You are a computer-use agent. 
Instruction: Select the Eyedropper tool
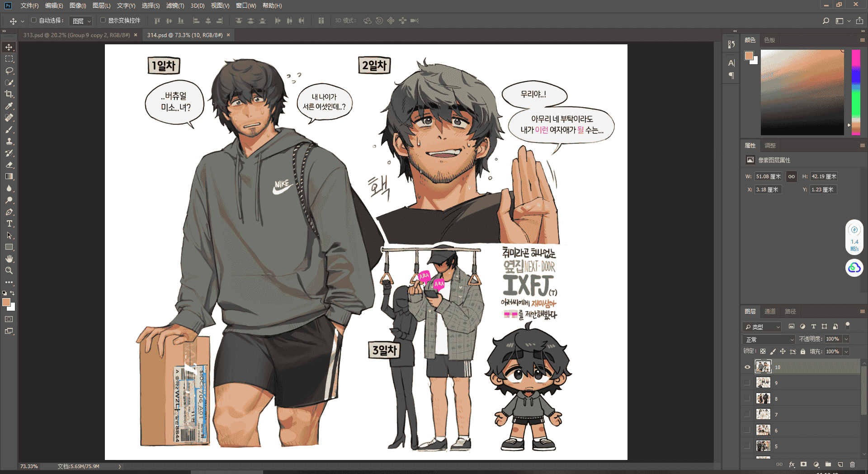coord(9,106)
